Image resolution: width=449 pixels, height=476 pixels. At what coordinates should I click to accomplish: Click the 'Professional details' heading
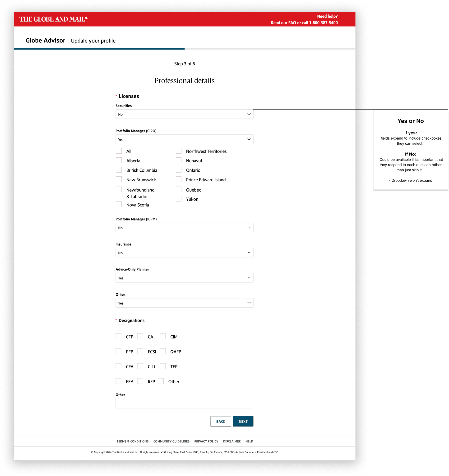(x=184, y=81)
